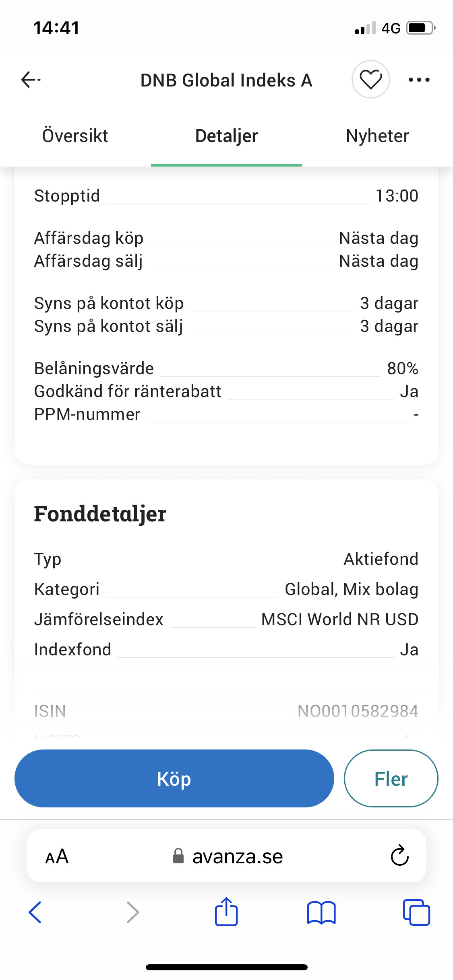Switch to the Översikt tab
453x980 pixels.
tap(75, 136)
